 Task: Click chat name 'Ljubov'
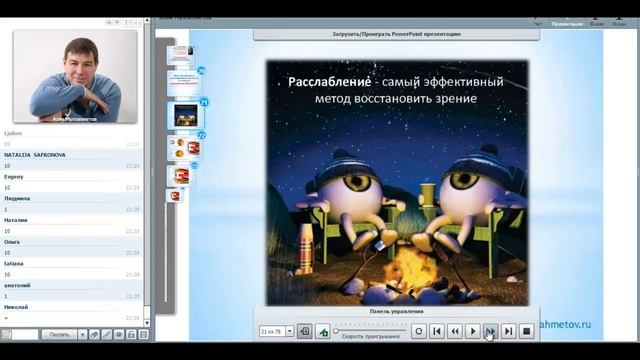click(13, 133)
